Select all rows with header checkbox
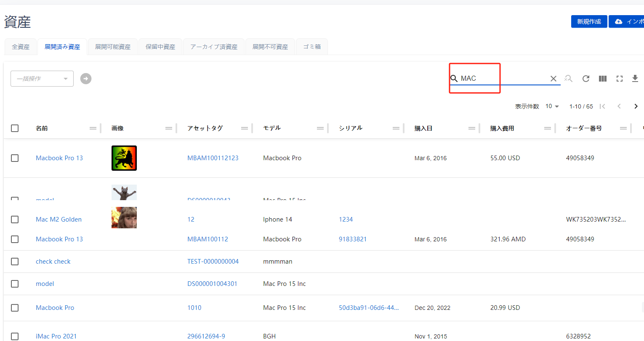Viewport: 644px width, 341px height. pos(15,128)
